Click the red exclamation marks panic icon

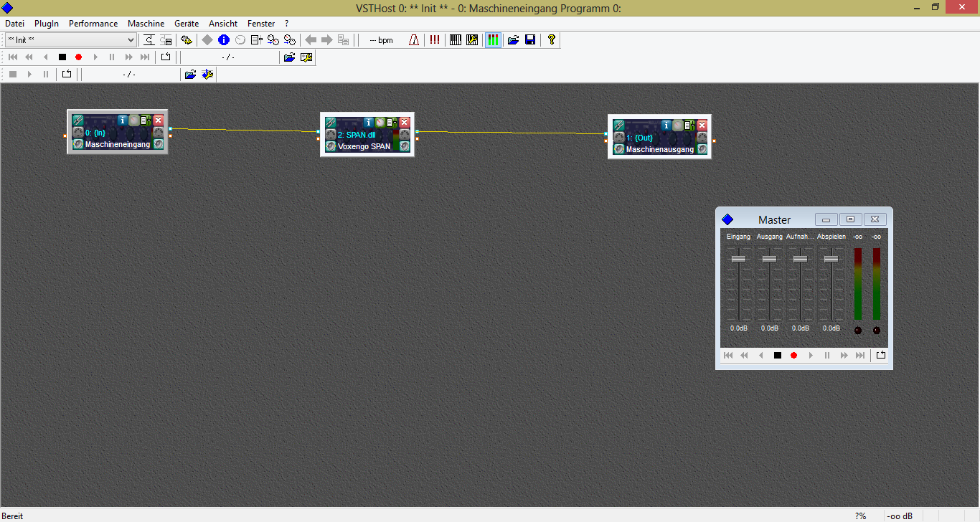[x=435, y=40]
